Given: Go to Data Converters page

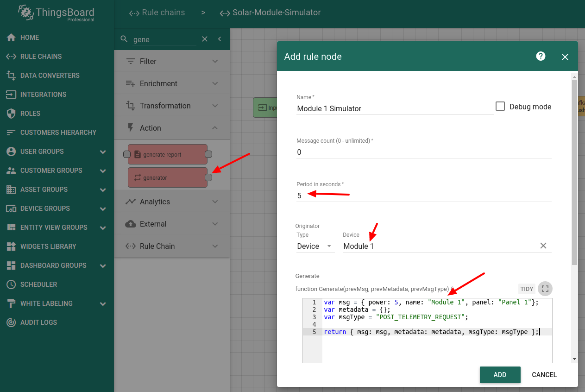Looking at the screenshot, I should tap(50, 76).
